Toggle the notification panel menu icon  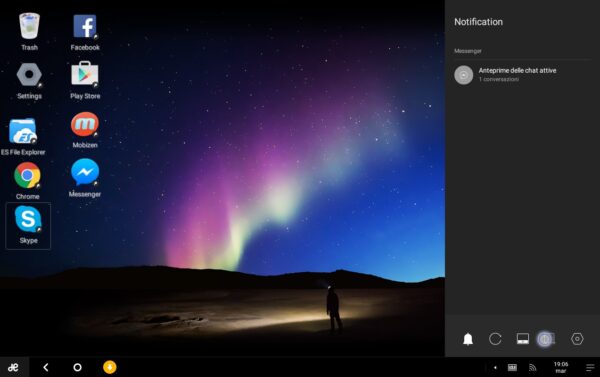(590, 368)
